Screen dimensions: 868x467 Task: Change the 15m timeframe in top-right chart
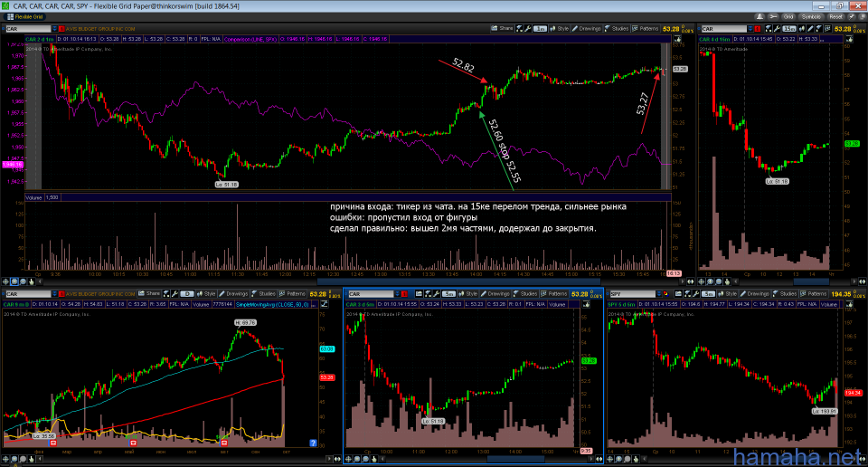[788, 29]
